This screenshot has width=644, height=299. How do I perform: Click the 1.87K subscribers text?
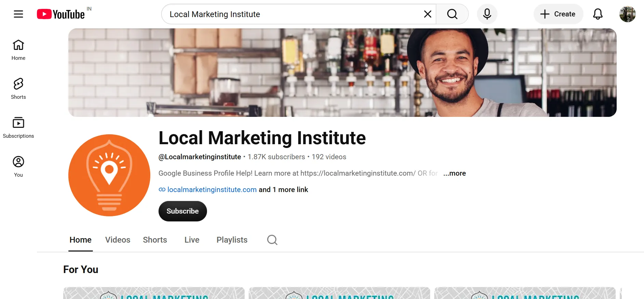[276, 157]
